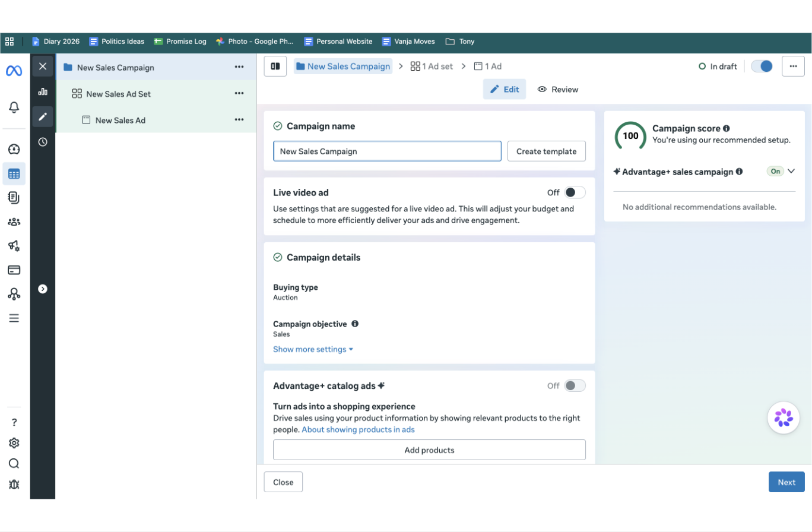Switch to the Edit tab
This screenshot has width=812, height=532.
coord(505,90)
